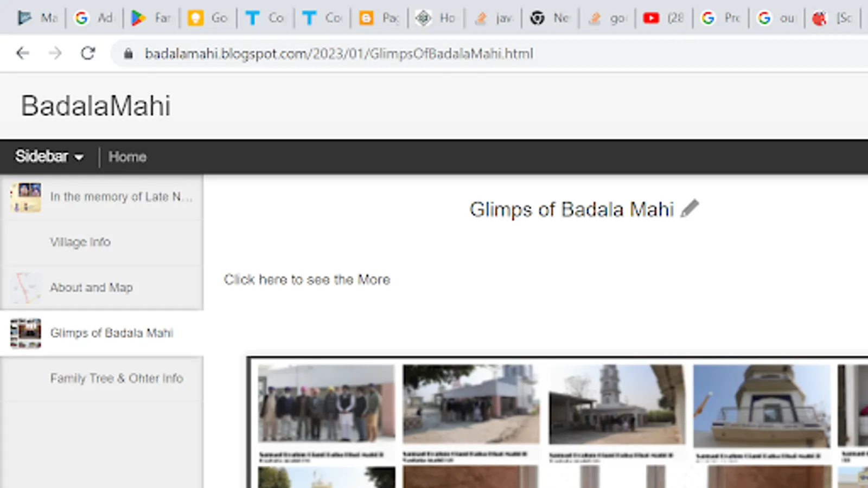This screenshot has height=488, width=868.
Task: Switch to the 'jav' tab
Action: (x=493, y=18)
